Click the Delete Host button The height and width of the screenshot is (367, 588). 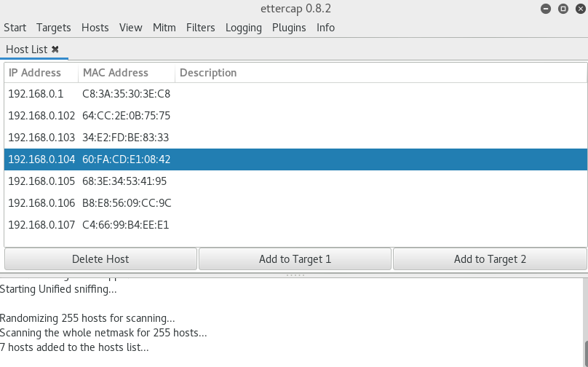pos(100,259)
